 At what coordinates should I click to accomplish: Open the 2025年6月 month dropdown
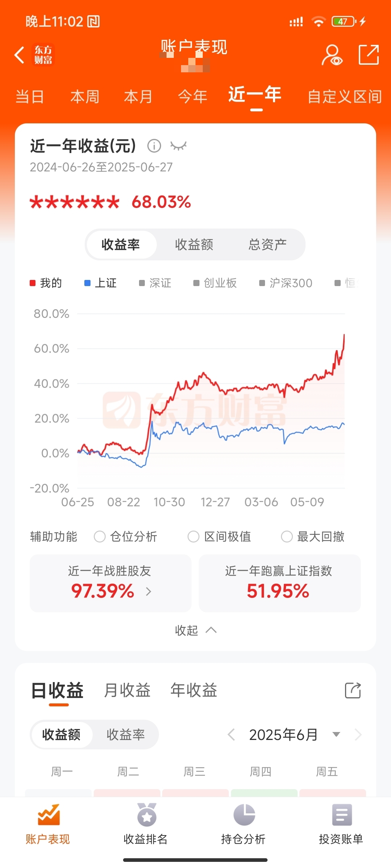(x=336, y=734)
